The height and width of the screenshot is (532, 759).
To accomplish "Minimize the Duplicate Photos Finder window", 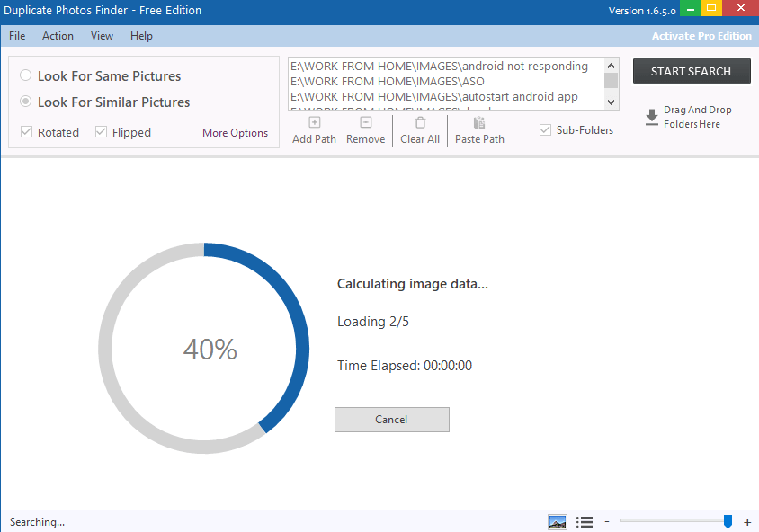I will 691,8.
